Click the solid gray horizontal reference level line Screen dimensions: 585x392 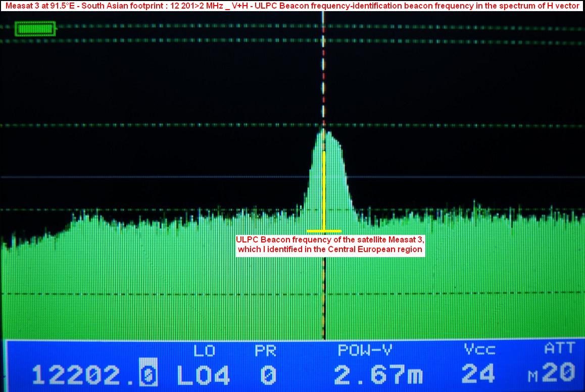click(152, 177)
